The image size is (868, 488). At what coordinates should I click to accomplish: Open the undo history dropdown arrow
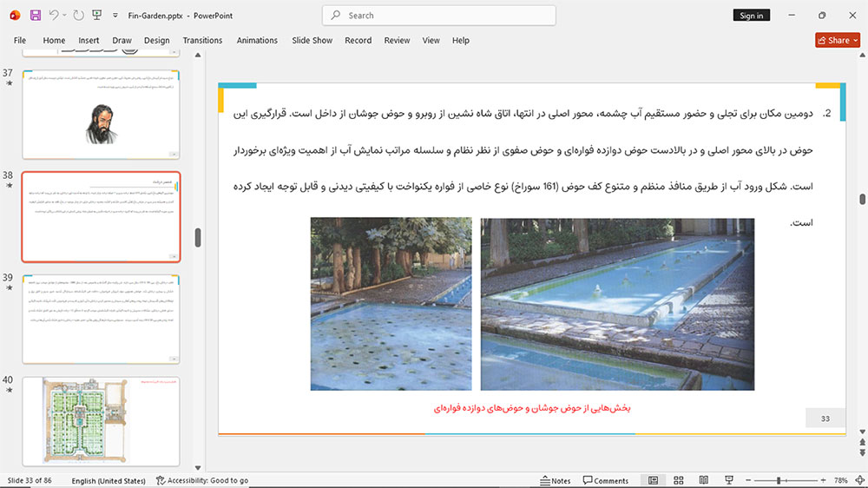coord(64,16)
